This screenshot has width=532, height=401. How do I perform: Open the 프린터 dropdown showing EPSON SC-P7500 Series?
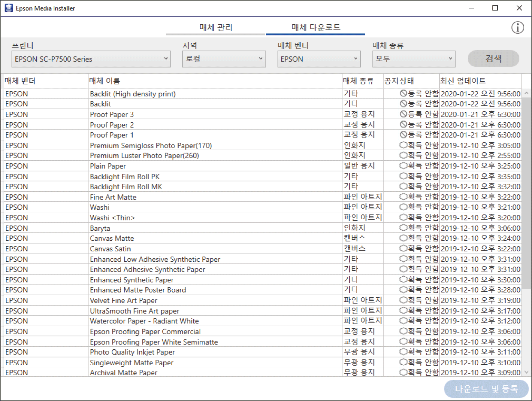click(91, 59)
